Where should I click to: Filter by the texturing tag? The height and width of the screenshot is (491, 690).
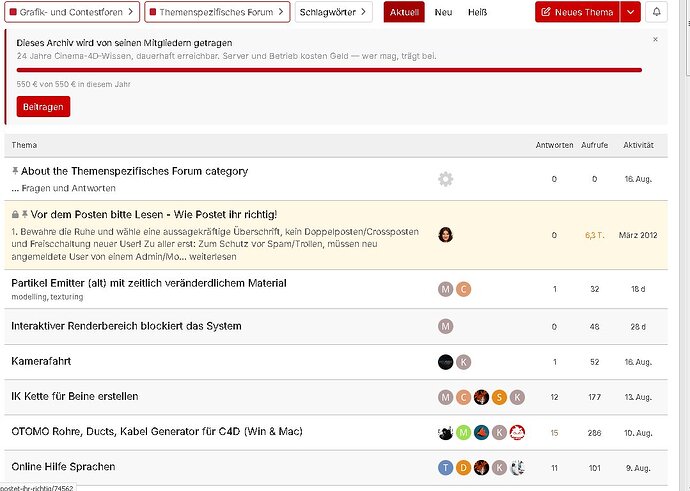point(66,297)
